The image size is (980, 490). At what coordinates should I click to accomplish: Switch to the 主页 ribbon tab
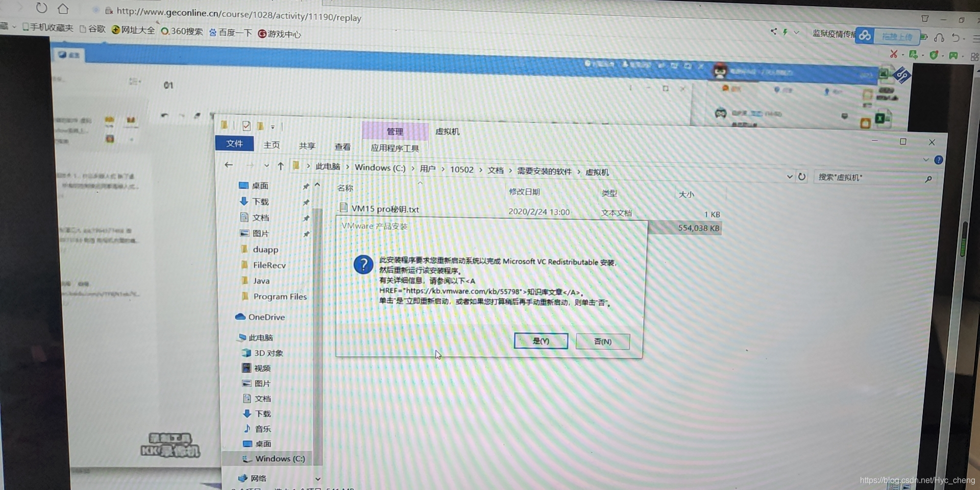coord(271,145)
